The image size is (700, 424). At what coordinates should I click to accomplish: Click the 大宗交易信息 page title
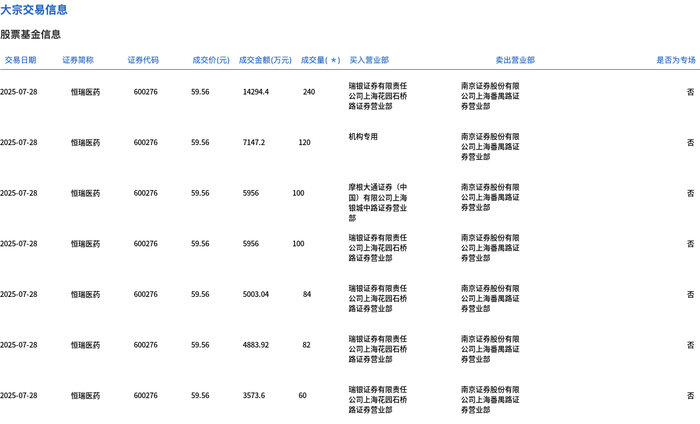click(34, 9)
